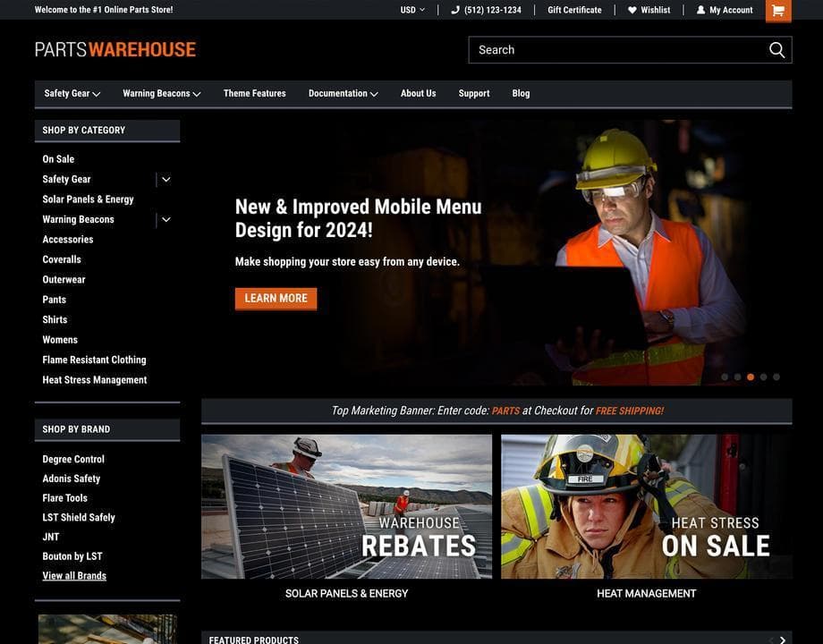Image resolution: width=823 pixels, height=644 pixels.
Task: Select the last carousel indicator dot
Action: [x=775, y=377]
